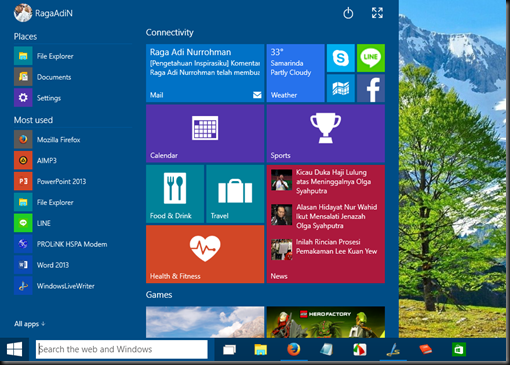The image size is (510, 365).
Task: Read news 'Kicau Duka Haji Lulung'
Action: (x=324, y=181)
